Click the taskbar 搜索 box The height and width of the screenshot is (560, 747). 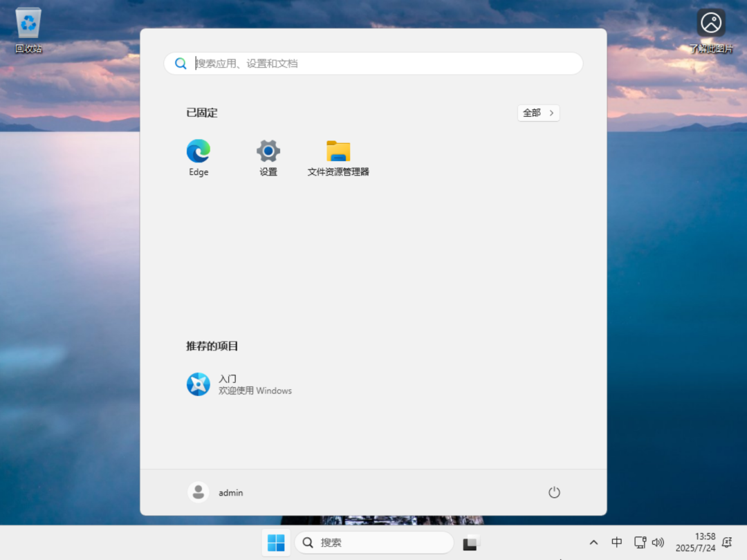[x=374, y=543]
